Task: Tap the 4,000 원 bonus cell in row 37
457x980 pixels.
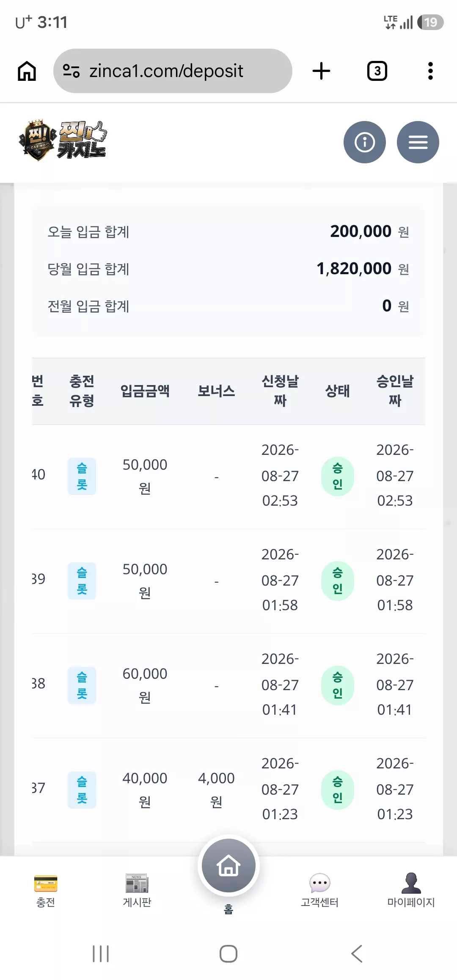Action: [x=216, y=790]
